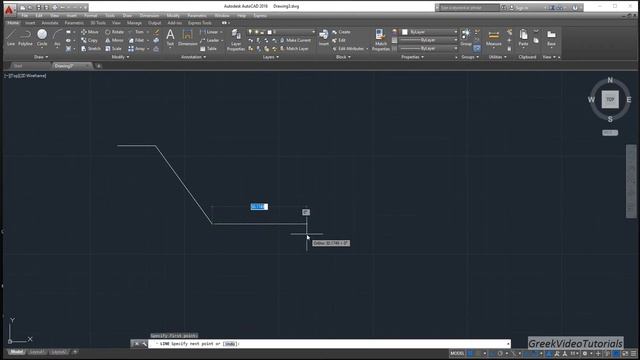Open the Output ribbon tab

tap(154, 23)
